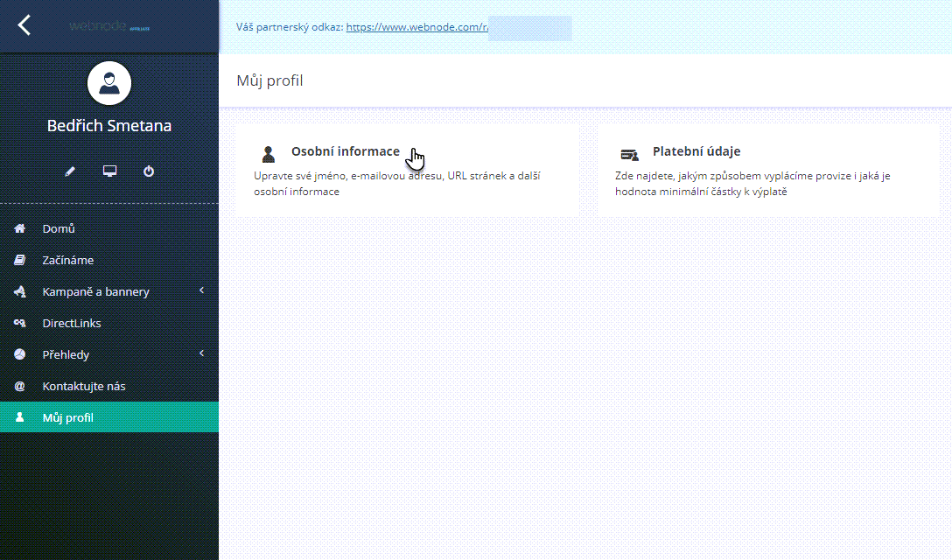Image resolution: width=952 pixels, height=560 pixels.
Task: Click the Osobní informace person icon
Action: click(x=269, y=154)
